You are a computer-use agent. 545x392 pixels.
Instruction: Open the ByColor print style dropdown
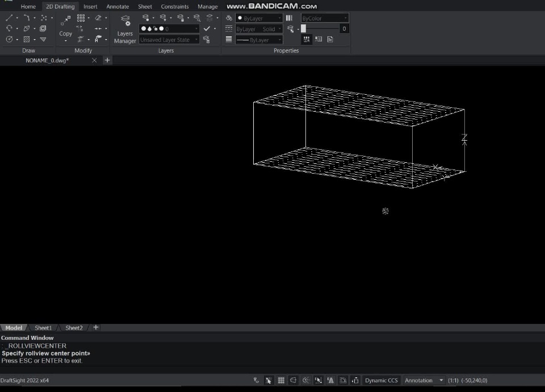[325, 18]
